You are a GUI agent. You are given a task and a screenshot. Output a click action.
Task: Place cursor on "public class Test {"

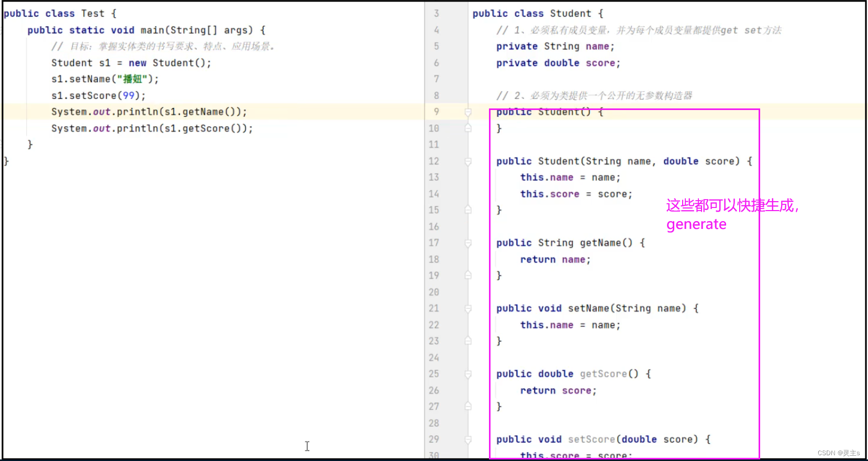coord(60,14)
